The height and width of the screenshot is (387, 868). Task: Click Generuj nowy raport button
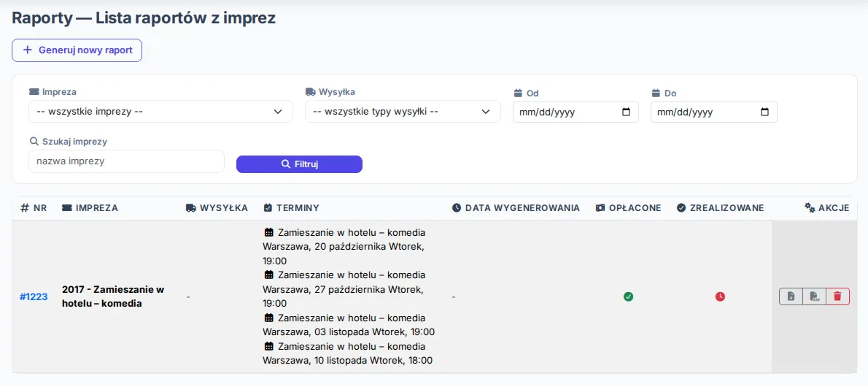click(x=77, y=50)
